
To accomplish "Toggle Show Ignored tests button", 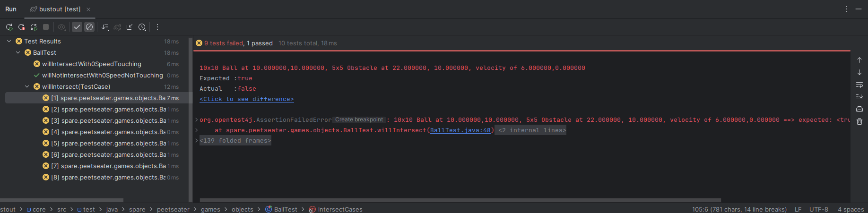I will [x=89, y=27].
